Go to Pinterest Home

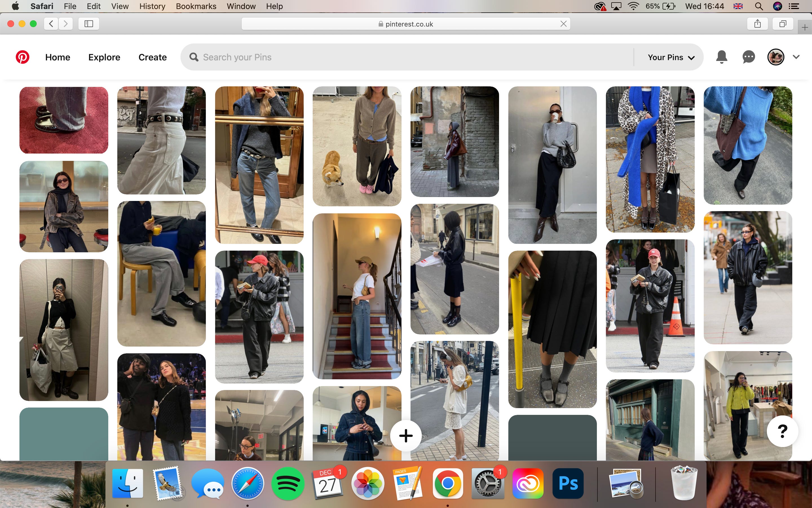[x=58, y=58]
